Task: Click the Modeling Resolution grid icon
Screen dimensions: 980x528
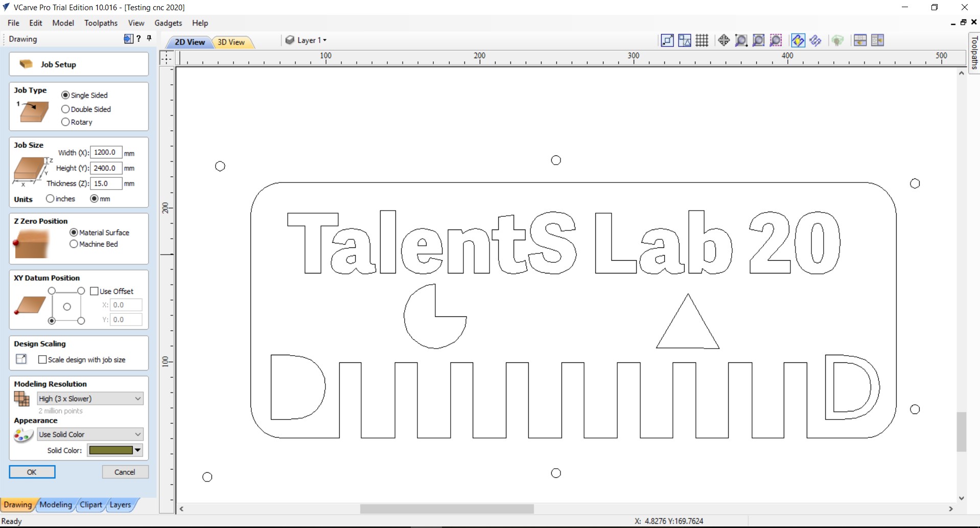Action: coord(22,399)
